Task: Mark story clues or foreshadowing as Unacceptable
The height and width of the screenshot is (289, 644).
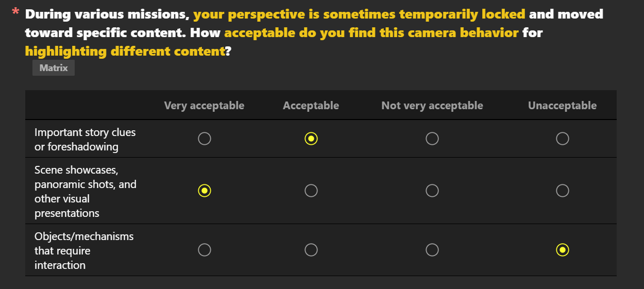Action: 563,139
